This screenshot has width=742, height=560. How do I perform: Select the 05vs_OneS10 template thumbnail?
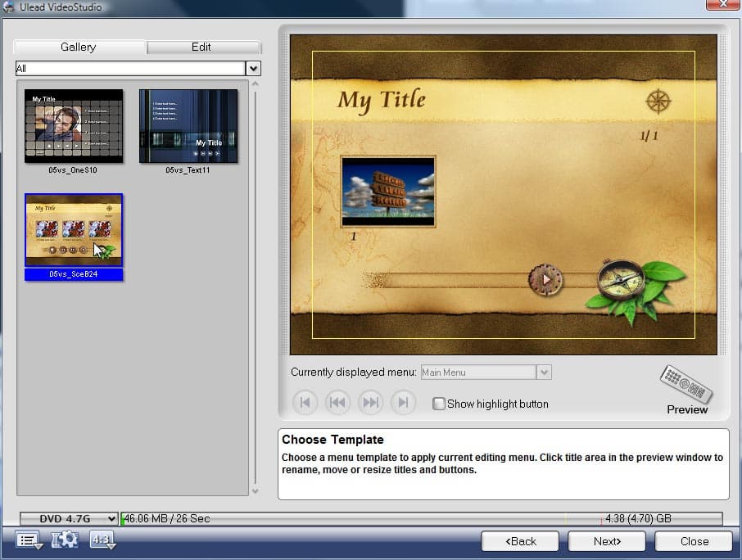click(x=74, y=126)
